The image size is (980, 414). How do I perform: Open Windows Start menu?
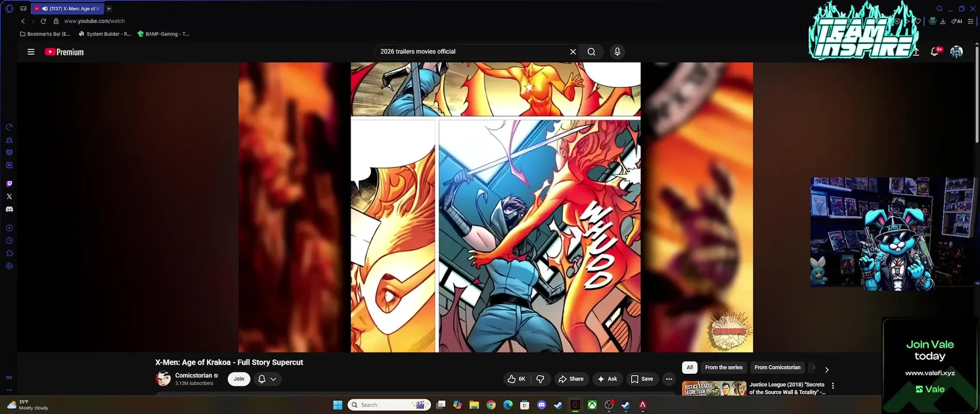tap(338, 405)
